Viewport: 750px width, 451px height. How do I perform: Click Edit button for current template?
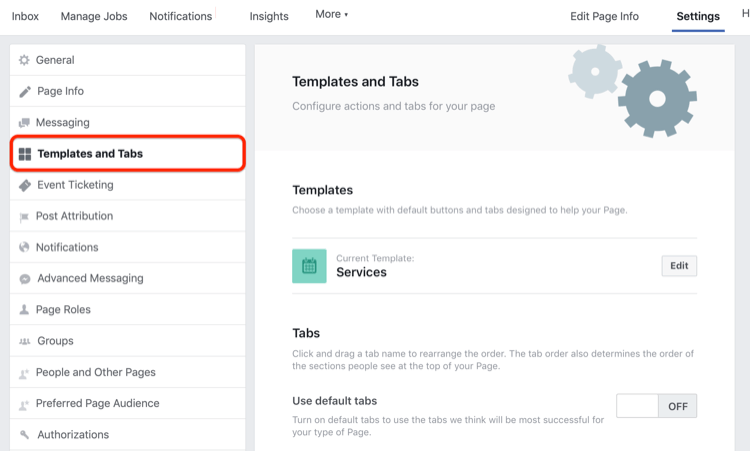pyautogui.click(x=679, y=266)
